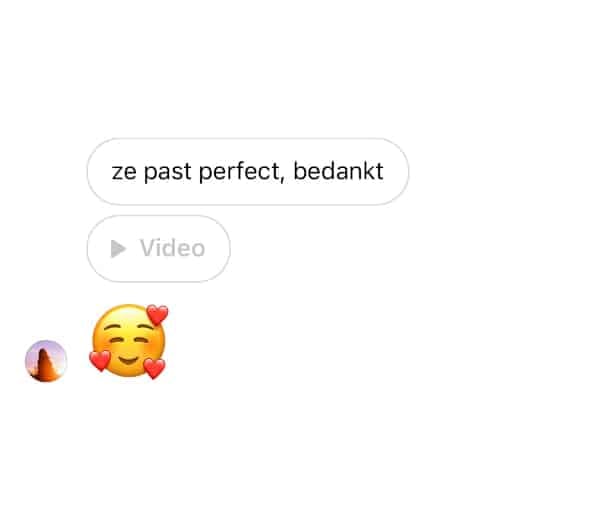Click the purple sky area of the avatar
This screenshot has height=518, width=600.
click(54, 349)
